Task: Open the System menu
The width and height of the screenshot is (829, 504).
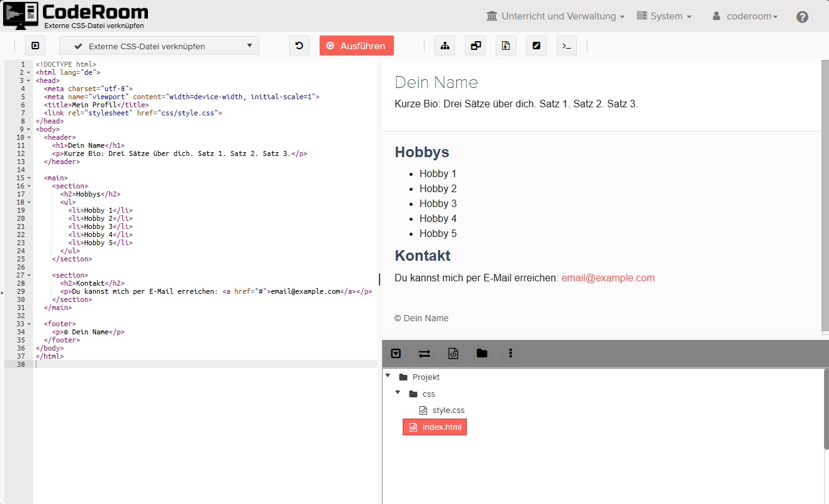Action: 664,16
